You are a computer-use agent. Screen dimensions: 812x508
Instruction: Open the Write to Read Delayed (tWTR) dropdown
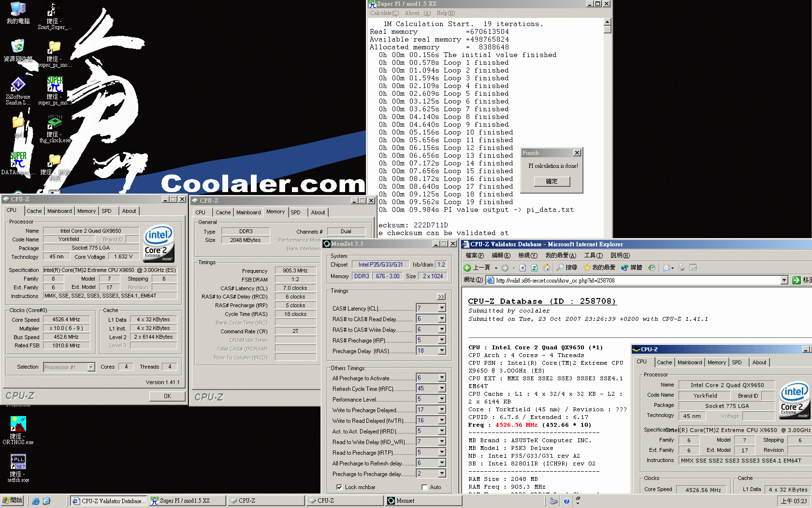coord(442,420)
